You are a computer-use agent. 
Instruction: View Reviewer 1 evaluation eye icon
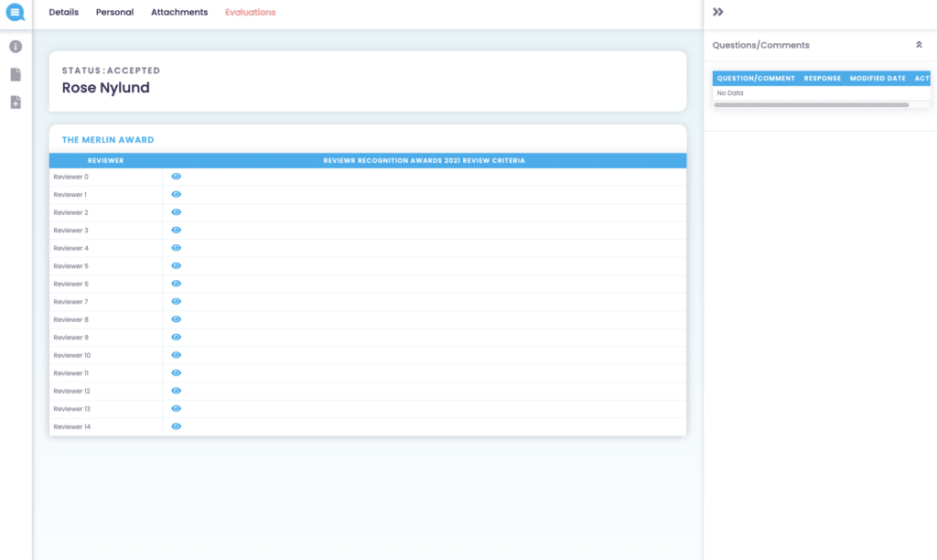coord(177,194)
